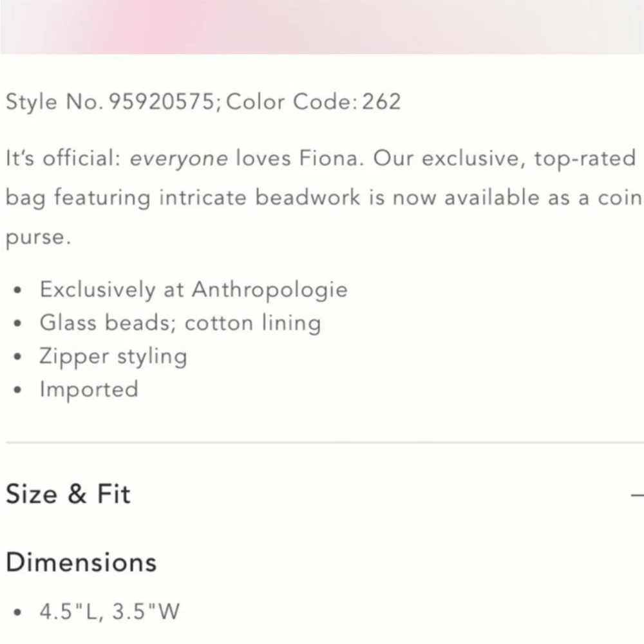Tap the words top-rated in description

pyautogui.click(x=585, y=159)
